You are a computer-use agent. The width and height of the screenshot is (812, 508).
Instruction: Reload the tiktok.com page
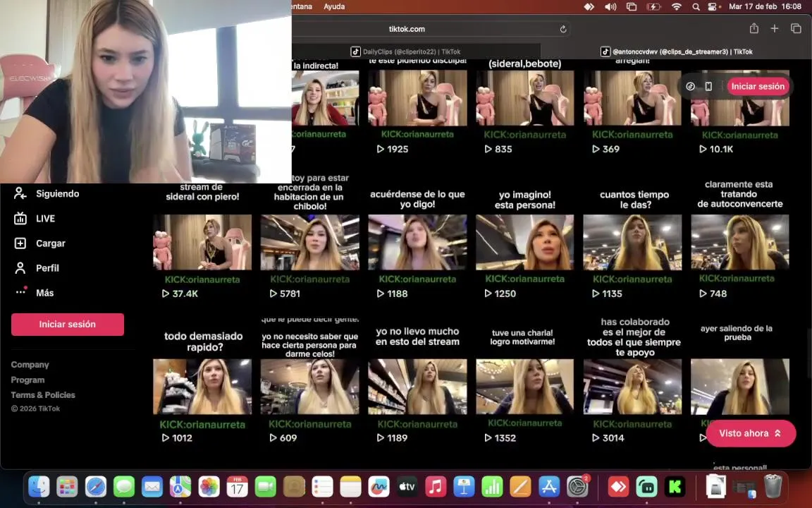pyautogui.click(x=563, y=29)
